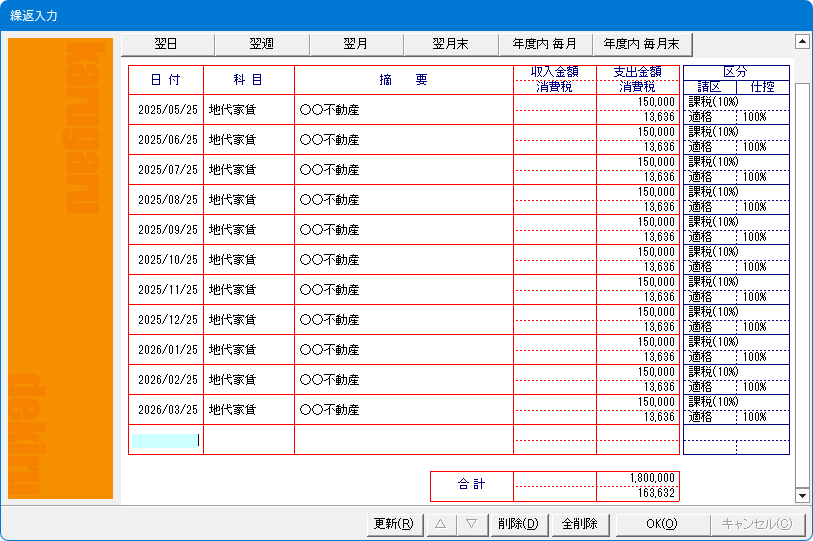This screenshot has width=813, height=541.
Task: Click the up triangle move button
Action: point(440,524)
